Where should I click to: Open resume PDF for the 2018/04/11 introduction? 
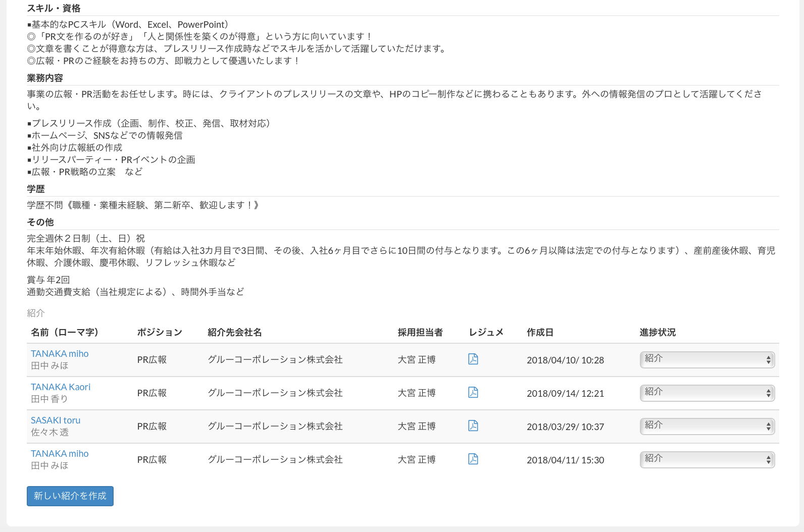473,459
